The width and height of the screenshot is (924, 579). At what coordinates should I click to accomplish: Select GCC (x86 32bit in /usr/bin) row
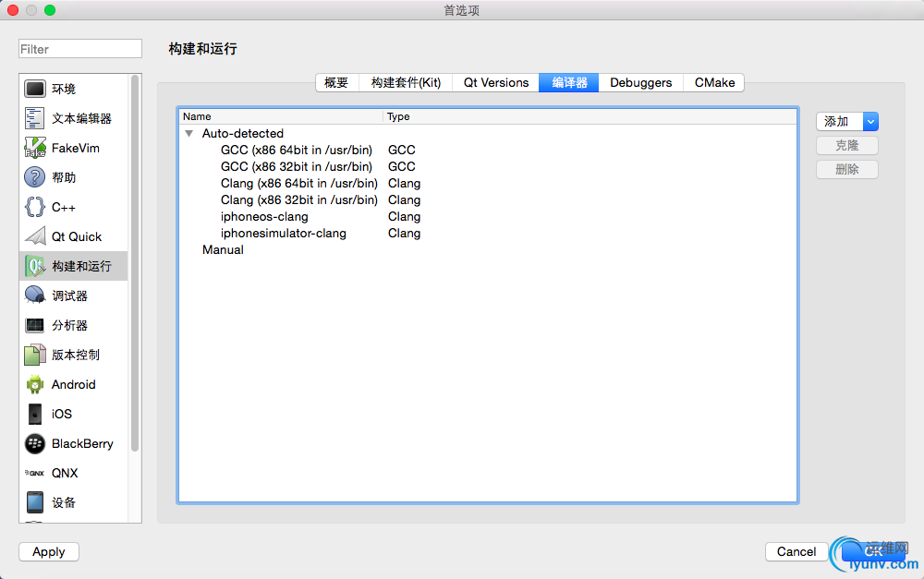coord(487,167)
